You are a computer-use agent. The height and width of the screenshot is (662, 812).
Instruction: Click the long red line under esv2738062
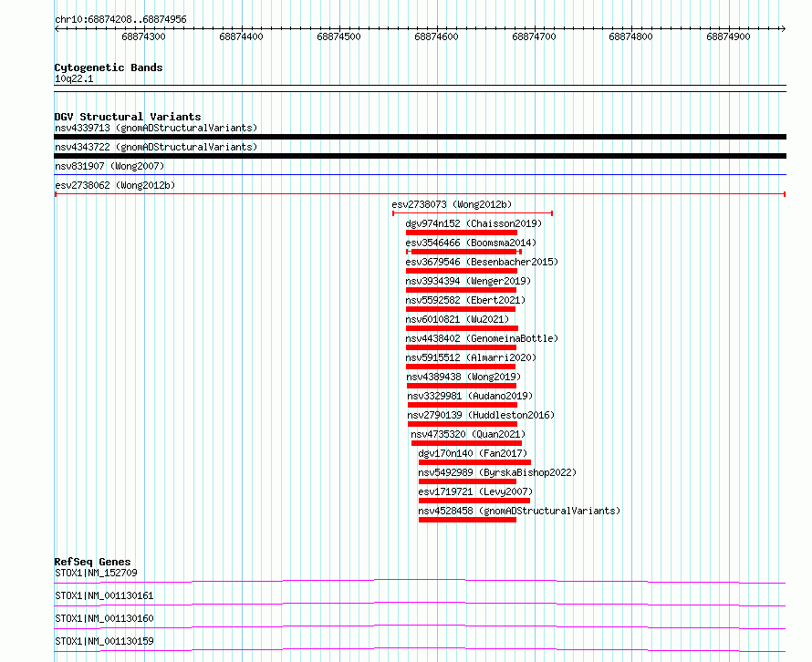pyautogui.click(x=420, y=194)
